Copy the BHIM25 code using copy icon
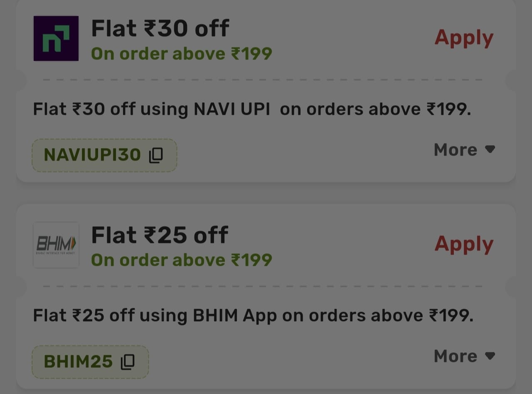The height and width of the screenshot is (394, 532). 128,362
